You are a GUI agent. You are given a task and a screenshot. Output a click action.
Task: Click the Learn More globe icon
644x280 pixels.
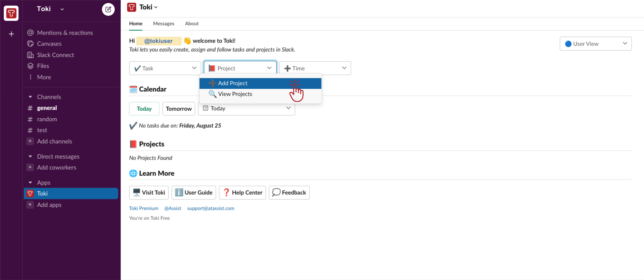pyautogui.click(x=133, y=173)
